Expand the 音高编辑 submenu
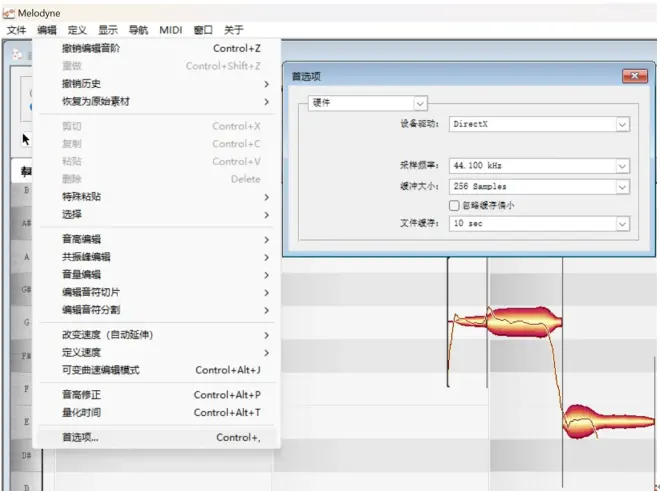 [157, 239]
